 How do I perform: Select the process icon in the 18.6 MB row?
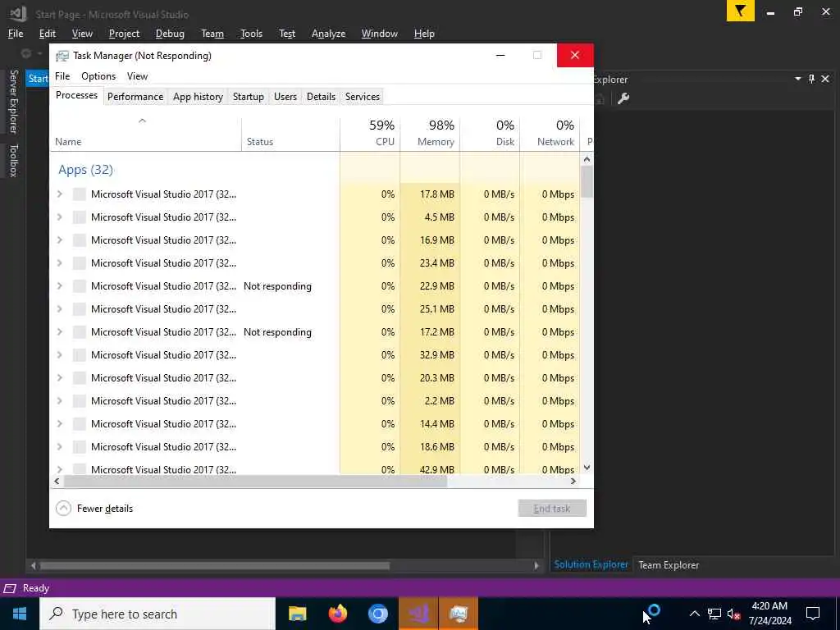click(x=80, y=447)
